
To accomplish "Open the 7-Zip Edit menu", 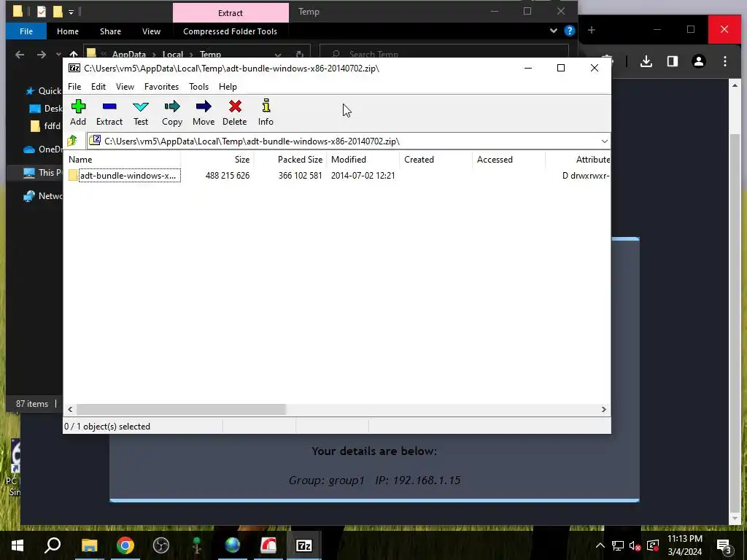I will pos(98,87).
